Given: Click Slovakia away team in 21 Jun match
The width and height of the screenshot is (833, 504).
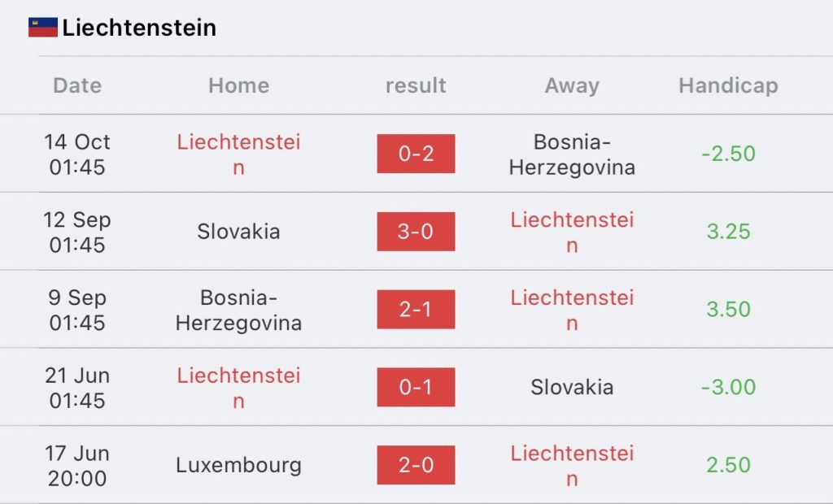Looking at the screenshot, I should coord(572,387).
